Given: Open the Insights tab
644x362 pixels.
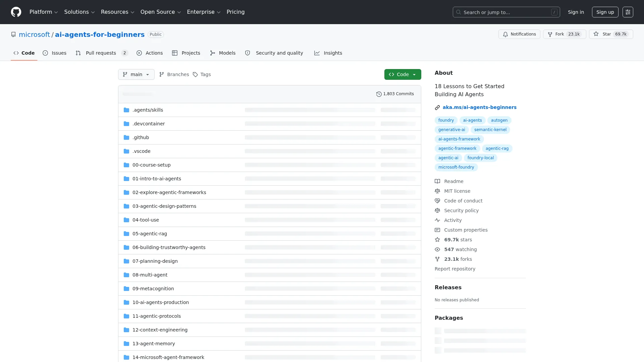Looking at the screenshot, I should (328, 53).
